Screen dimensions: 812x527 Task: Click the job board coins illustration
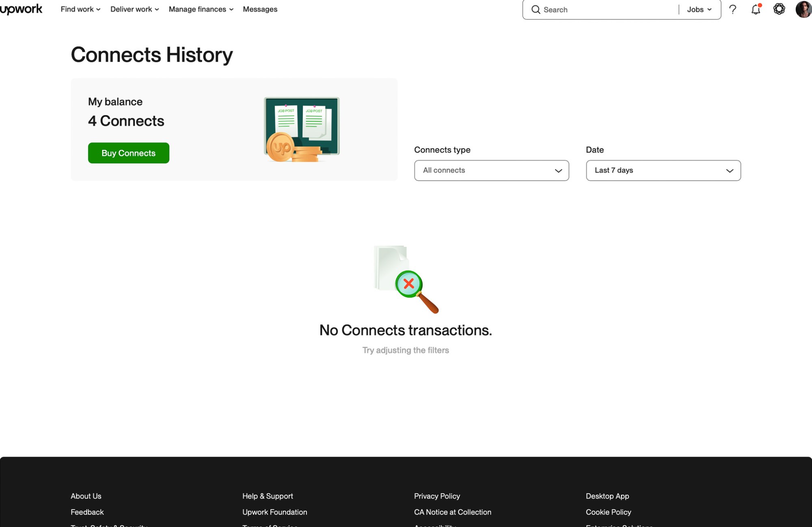[x=302, y=130]
